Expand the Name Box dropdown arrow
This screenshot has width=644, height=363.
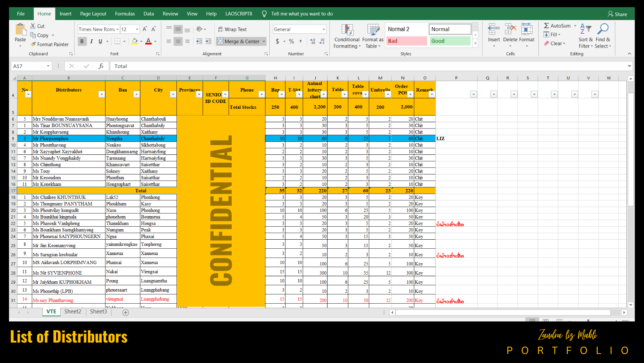pyautogui.click(x=48, y=66)
